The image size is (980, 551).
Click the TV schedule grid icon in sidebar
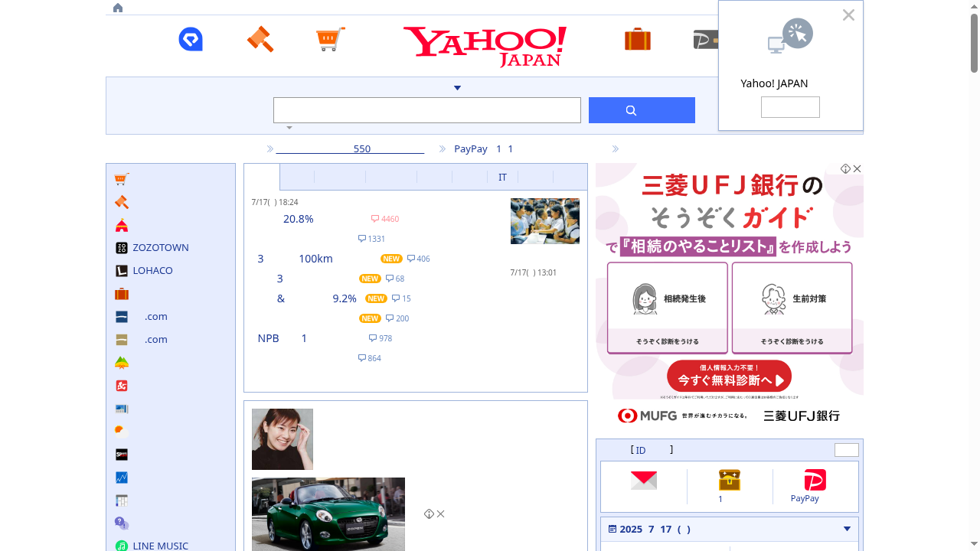[122, 500]
